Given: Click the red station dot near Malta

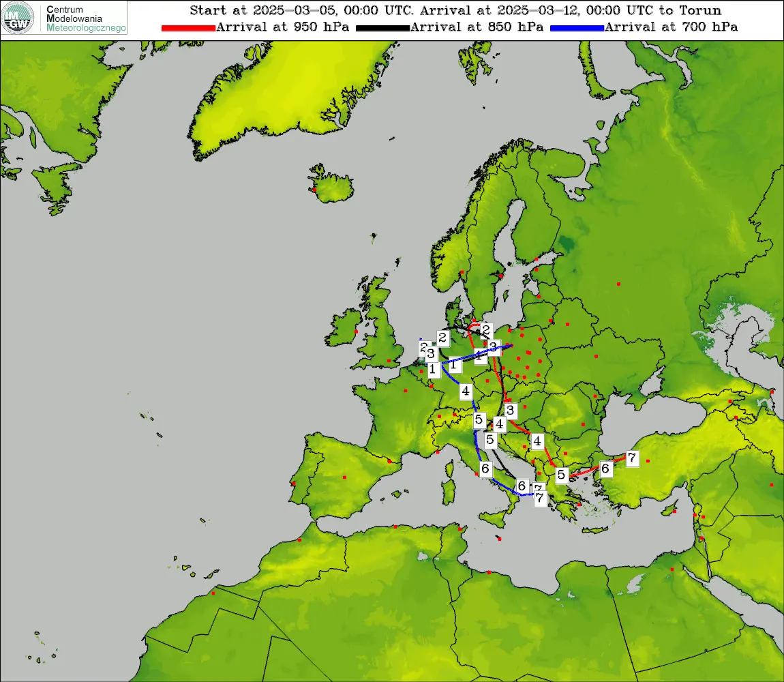Looking at the screenshot, I should point(500,539).
